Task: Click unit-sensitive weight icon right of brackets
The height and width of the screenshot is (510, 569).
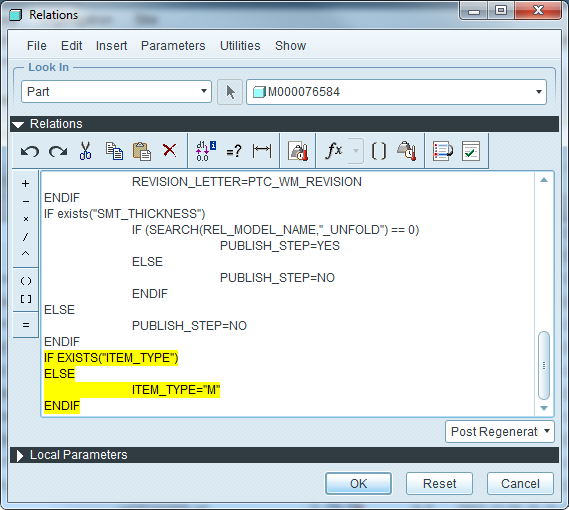Action: point(406,151)
